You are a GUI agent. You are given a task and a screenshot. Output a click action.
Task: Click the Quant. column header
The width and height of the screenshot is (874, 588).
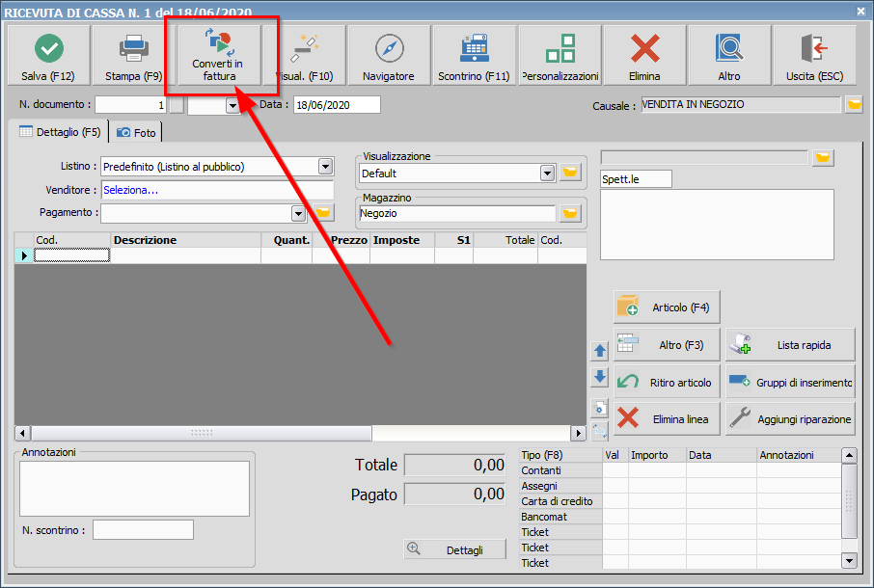pyautogui.click(x=287, y=240)
